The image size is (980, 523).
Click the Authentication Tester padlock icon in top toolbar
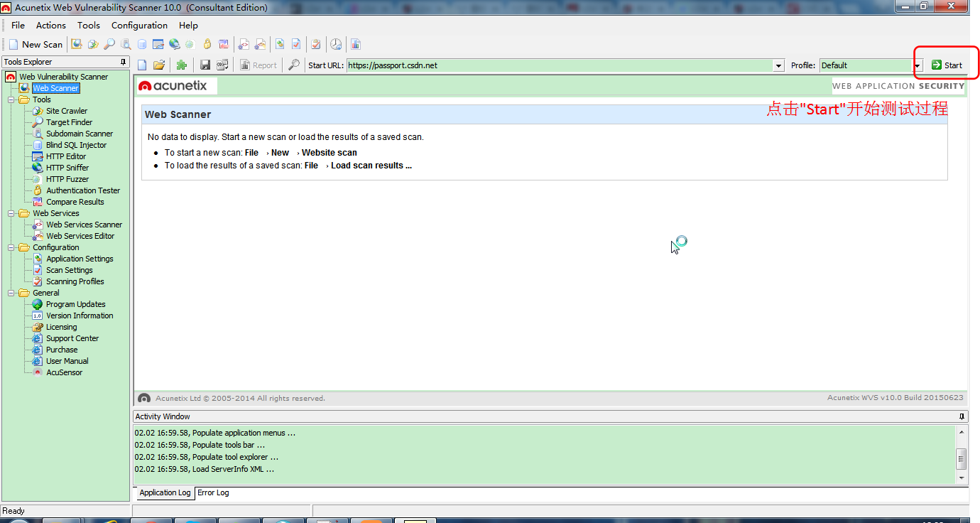[x=207, y=44]
